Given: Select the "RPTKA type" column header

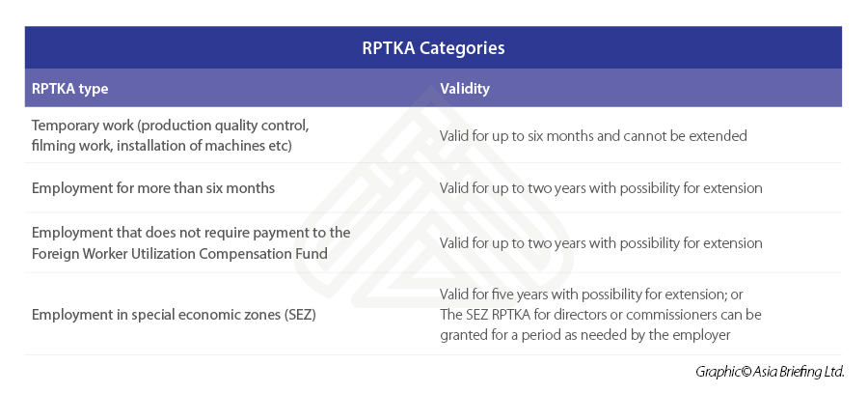Looking at the screenshot, I should pos(69,89).
